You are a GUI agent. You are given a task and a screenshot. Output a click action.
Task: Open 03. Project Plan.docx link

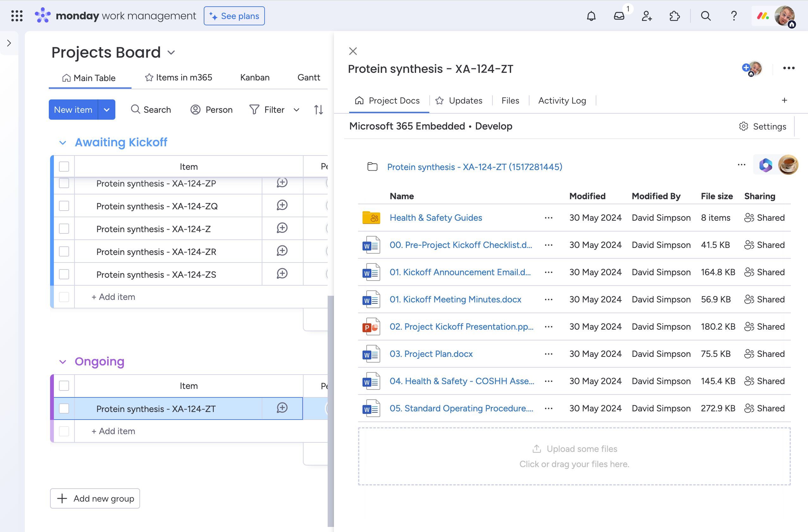click(431, 354)
